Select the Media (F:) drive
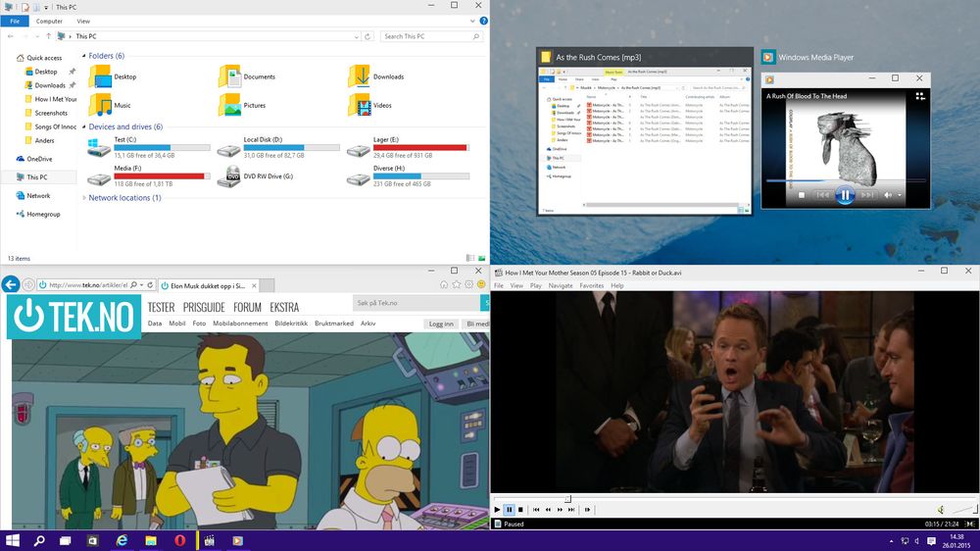This screenshot has width=980, height=551. coord(149,176)
